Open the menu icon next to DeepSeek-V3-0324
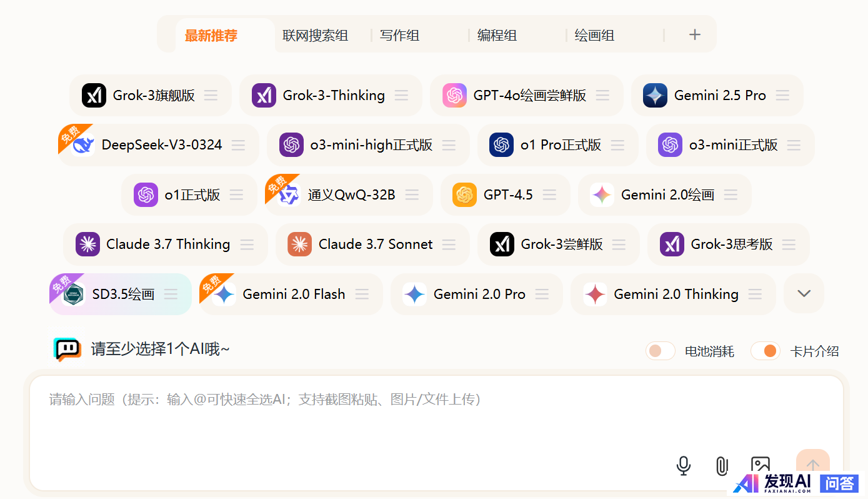 (238, 145)
